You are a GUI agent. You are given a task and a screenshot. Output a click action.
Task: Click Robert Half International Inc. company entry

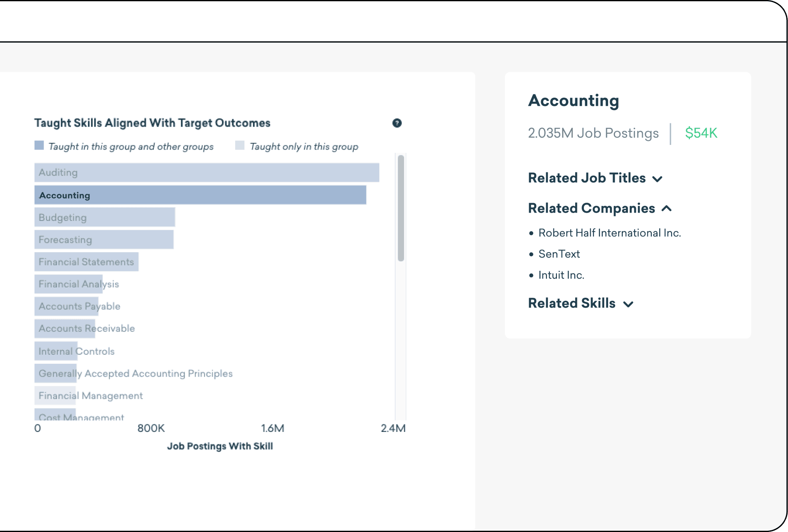[x=610, y=233]
